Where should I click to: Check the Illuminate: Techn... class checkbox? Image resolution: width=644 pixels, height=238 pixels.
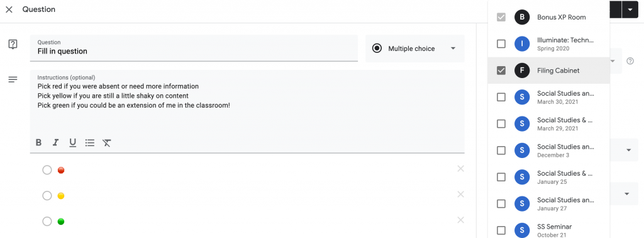[501, 43]
